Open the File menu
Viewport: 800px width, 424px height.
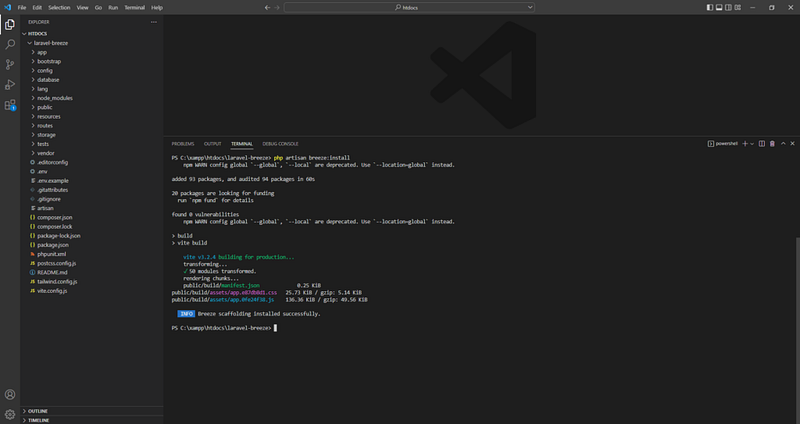[21, 7]
